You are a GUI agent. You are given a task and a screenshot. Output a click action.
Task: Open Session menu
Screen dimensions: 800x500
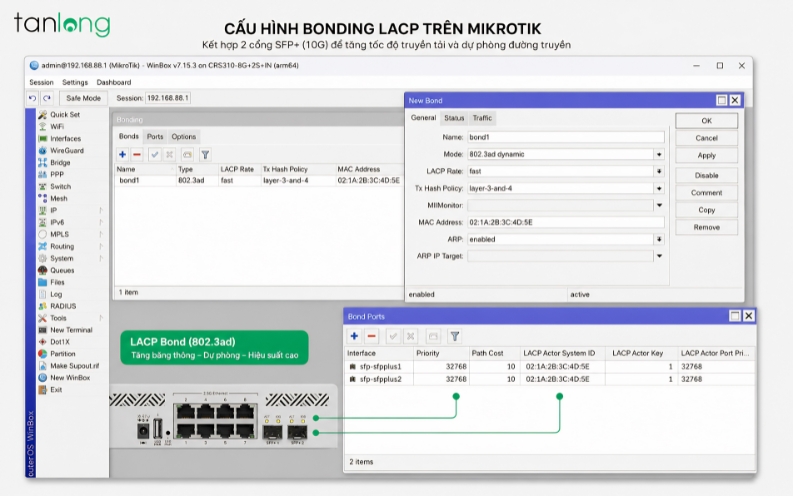click(42, 83)
